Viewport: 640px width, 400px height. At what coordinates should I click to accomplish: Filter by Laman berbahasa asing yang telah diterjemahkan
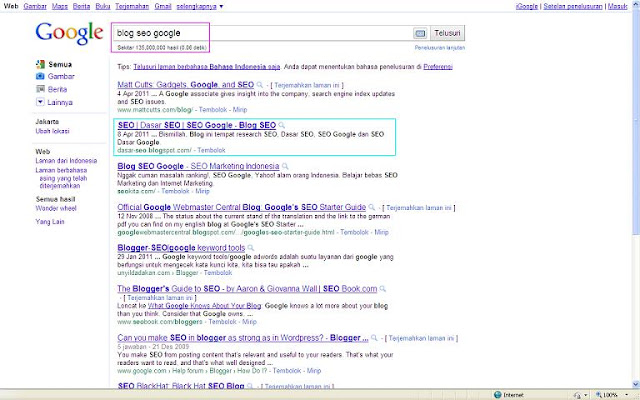pyautogui.click(x=61, y=178)
